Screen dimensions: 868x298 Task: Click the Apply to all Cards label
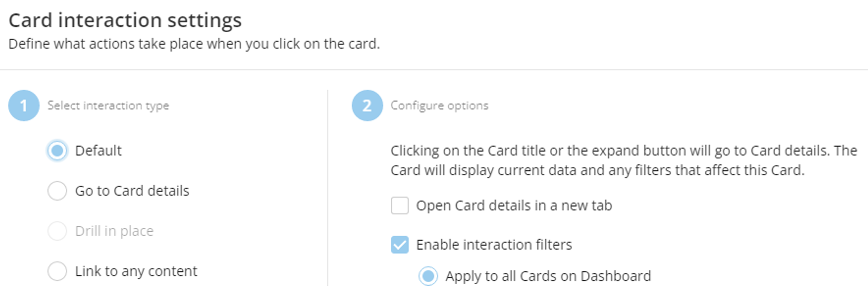(x=548, y=276)
